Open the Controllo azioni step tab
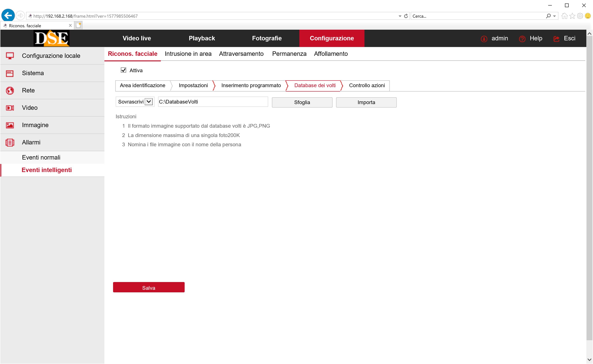Viewport: 593px width, 364px height. [367, 85]
